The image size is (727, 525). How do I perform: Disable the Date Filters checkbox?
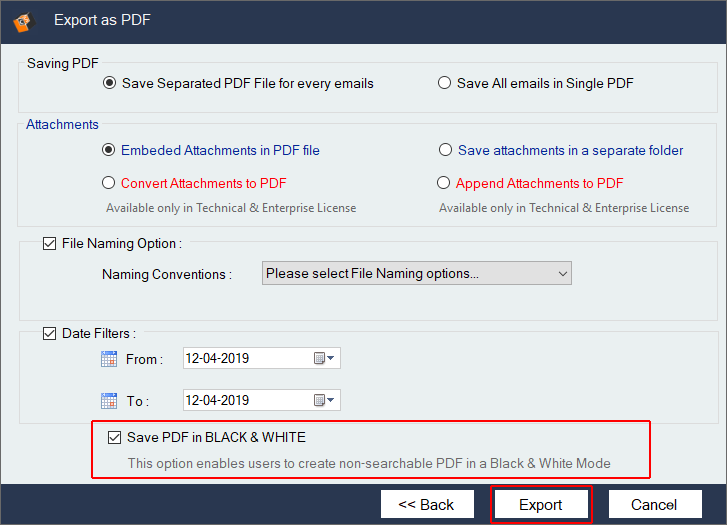[49, 334]
